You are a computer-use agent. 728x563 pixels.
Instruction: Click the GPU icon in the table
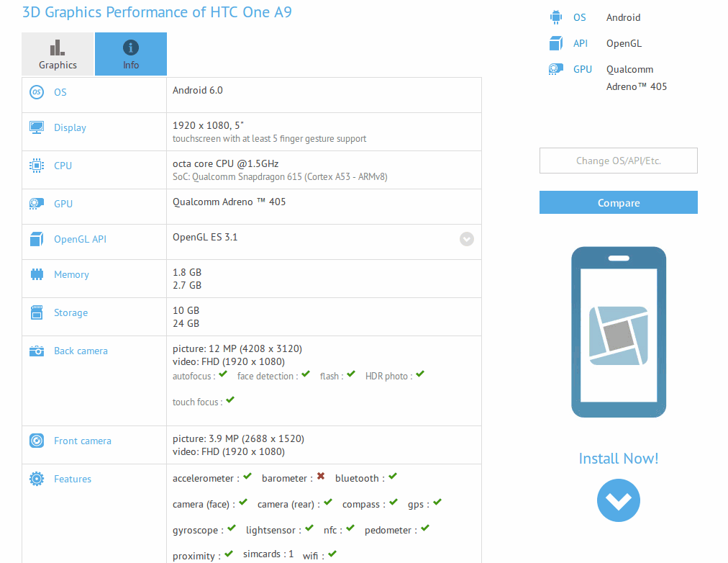click(x=37, y=204)
